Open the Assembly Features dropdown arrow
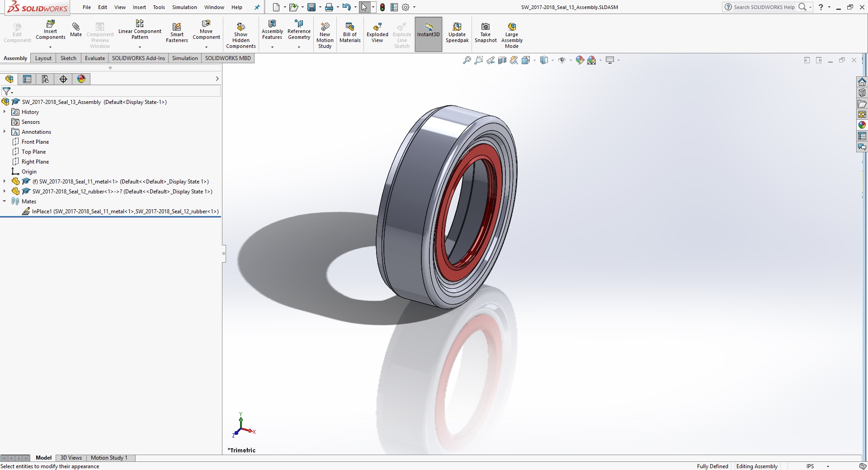The image size is (868, 470). pos(272,47)
